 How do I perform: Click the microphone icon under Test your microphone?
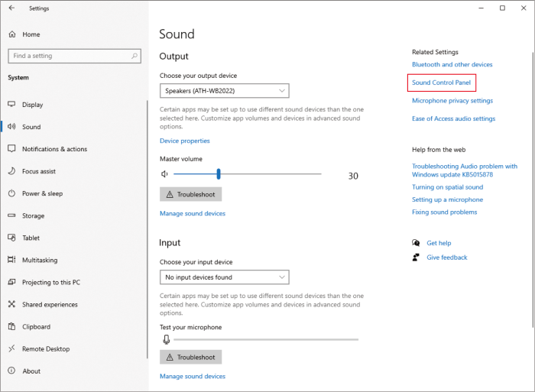point(166,339)
